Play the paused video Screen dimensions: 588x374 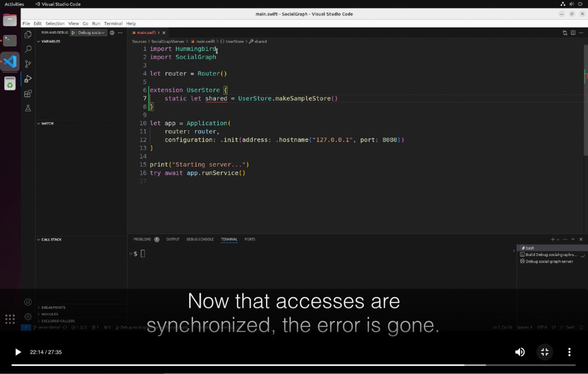pos(18,352)
